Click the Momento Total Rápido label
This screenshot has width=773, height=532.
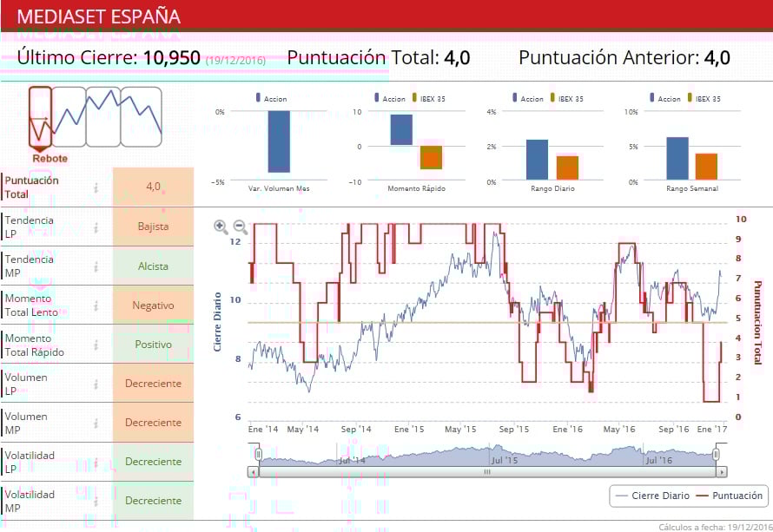(35, 345)
